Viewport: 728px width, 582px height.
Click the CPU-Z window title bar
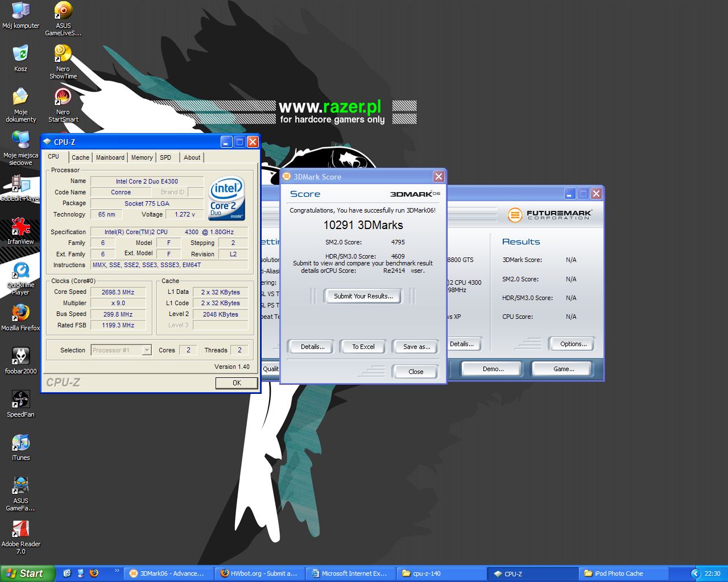pos(131,142)
